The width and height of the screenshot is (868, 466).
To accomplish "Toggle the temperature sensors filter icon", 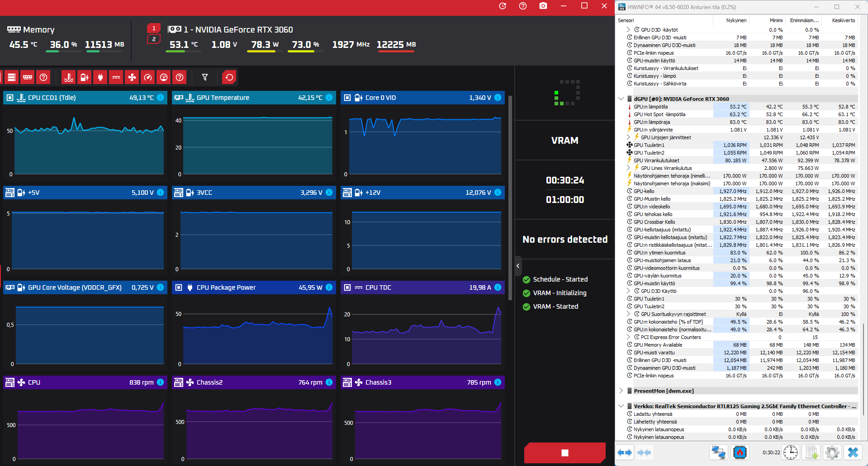I will [69, 77].
